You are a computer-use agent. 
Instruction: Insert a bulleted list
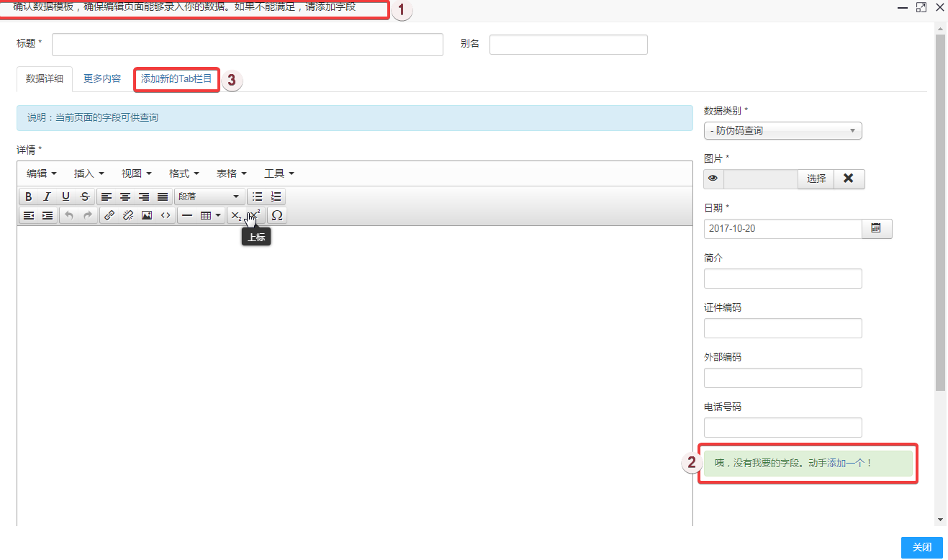[258, 197]
